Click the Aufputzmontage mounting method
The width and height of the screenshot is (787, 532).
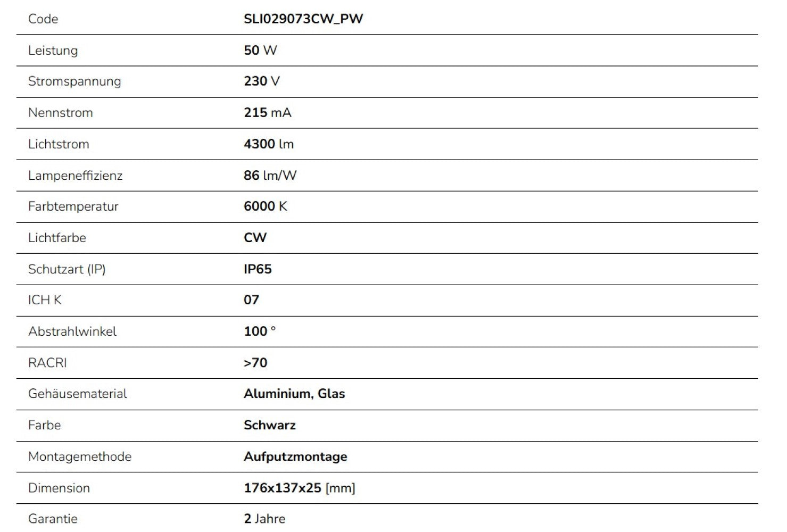pos(295,456)
